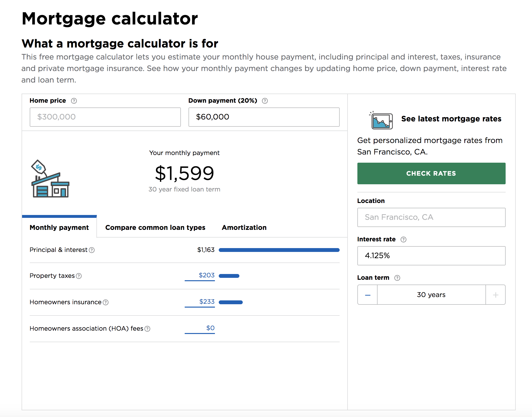Click the Homeowners insurance help icon
Viewport: 532px width, 417px height.
tap(106, 302)
